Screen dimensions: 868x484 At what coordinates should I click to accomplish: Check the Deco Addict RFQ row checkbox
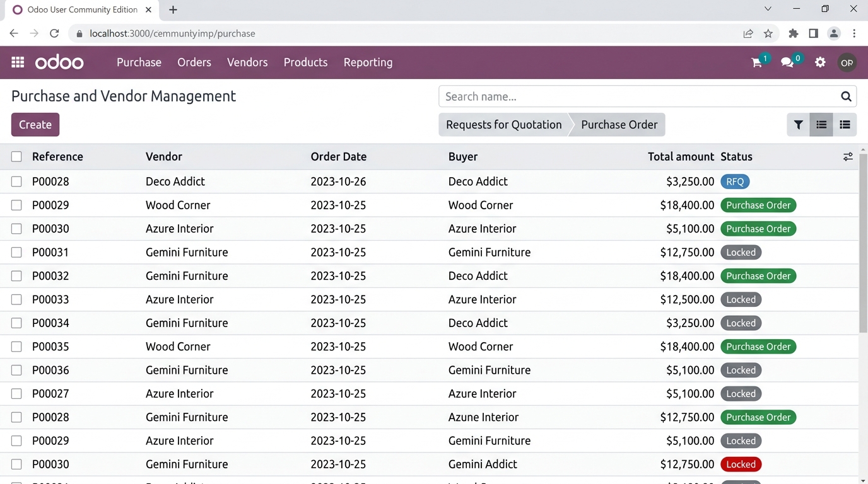16,181
